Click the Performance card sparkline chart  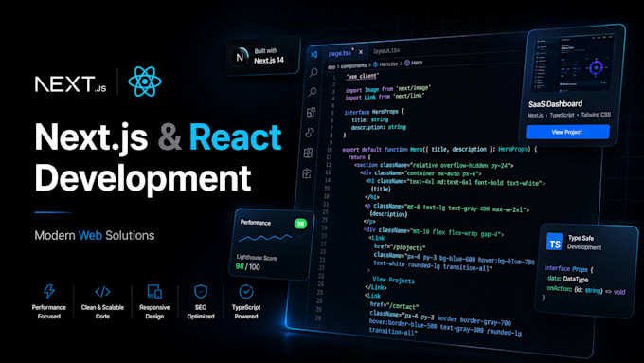[x=265, y=238]
